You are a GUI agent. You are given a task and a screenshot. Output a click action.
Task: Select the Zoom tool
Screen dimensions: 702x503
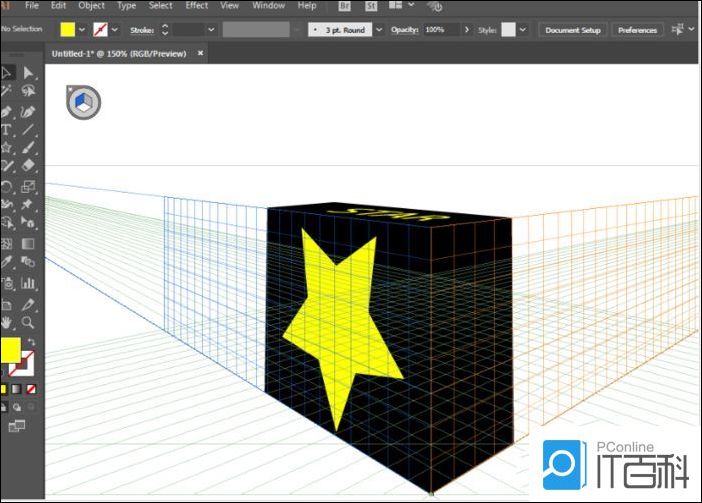(29, 323)
